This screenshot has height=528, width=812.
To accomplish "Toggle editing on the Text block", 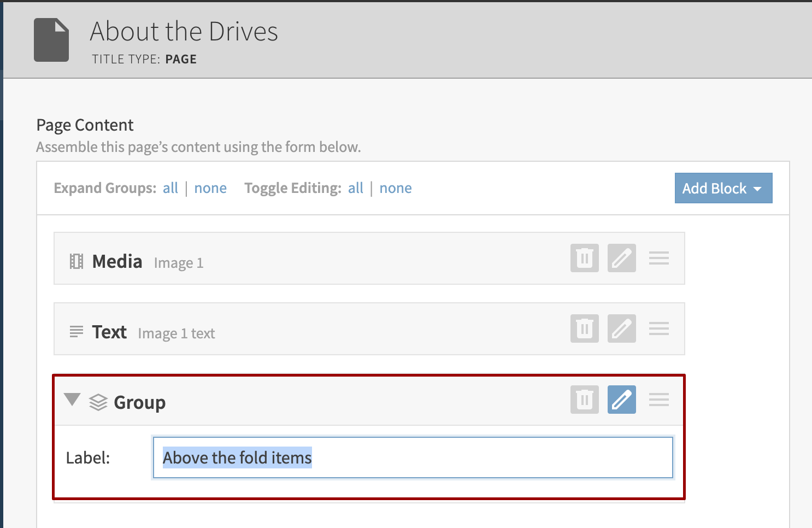I will click(621, 328).
